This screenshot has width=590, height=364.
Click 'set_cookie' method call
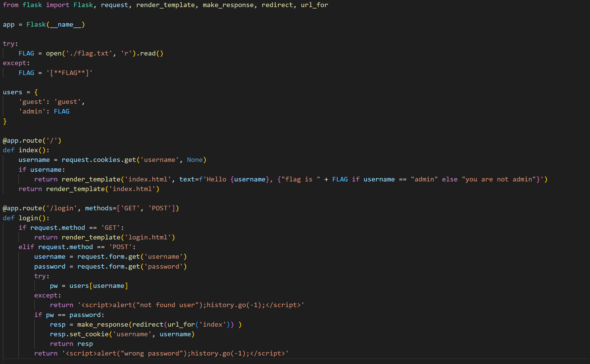click(89, 334)
